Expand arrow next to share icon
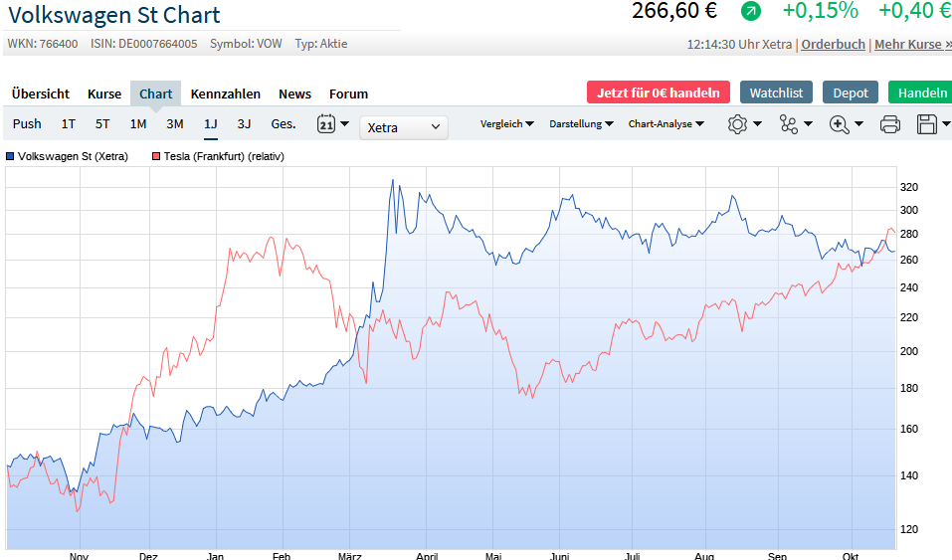The height and width of the screenshot is (560, 952). point(808,124)
